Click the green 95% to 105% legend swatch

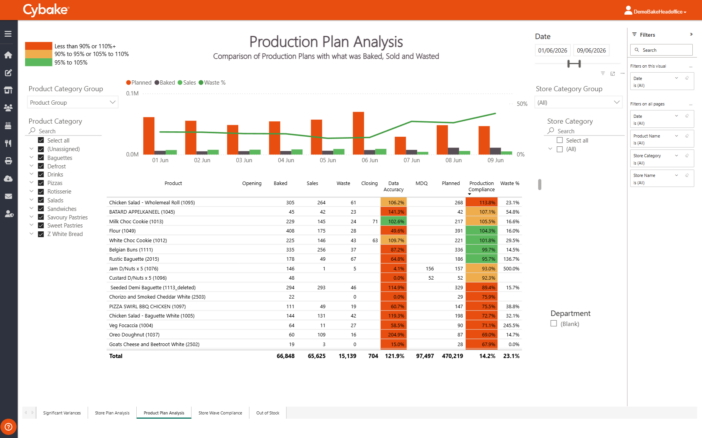(x=39, y=62)
